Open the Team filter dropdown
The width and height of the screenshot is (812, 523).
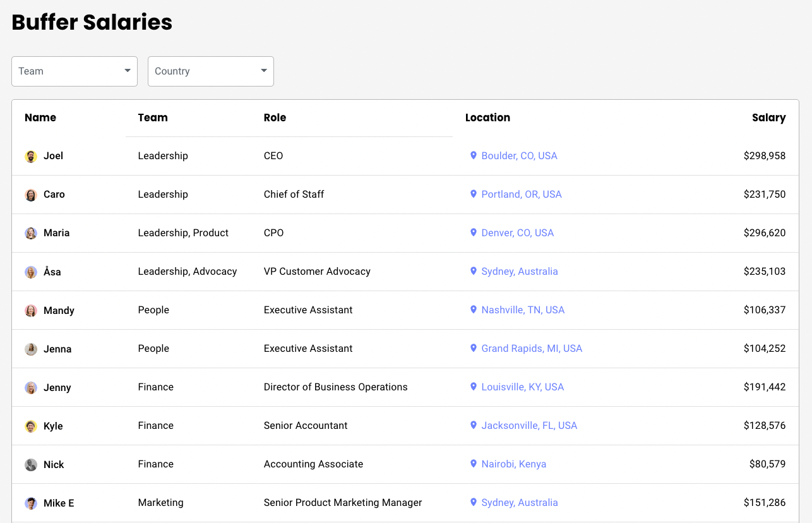click(x=75, y=71)
